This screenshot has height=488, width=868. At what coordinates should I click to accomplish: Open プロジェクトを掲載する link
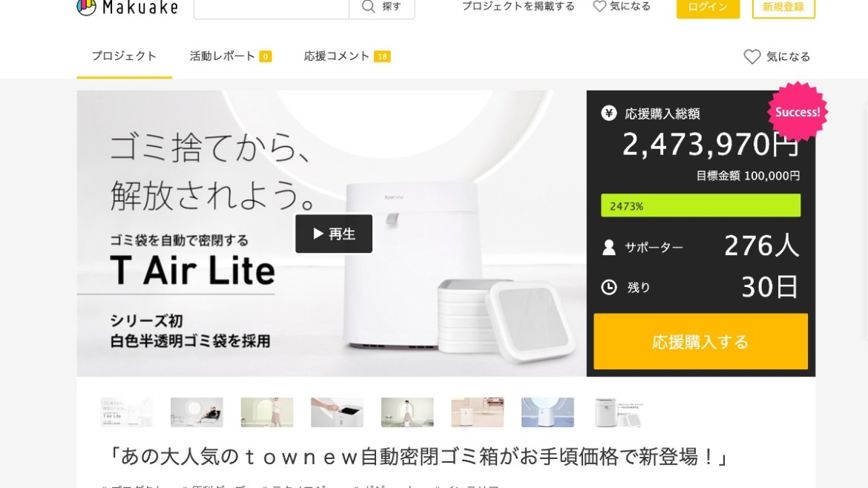click(x=518, y=7)
